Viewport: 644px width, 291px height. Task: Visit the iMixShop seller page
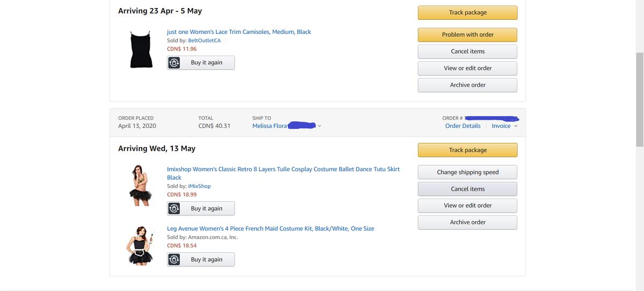click(x=200, y=186)
